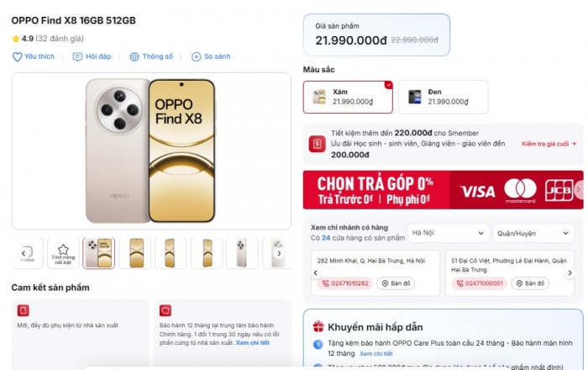Show next gallery thumbnails with right arrow
Image resolution: width=588 pixels, height=370 pixels.
point(279,253)
